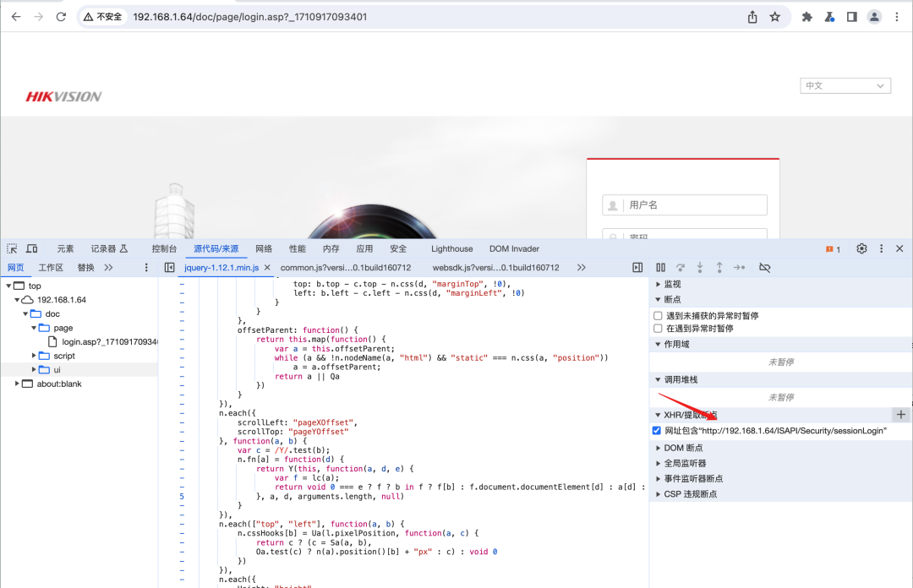Switch to the 性能 Performance tab
The width and height of the screenshot is (913, 588).
(x=298, y=248)
